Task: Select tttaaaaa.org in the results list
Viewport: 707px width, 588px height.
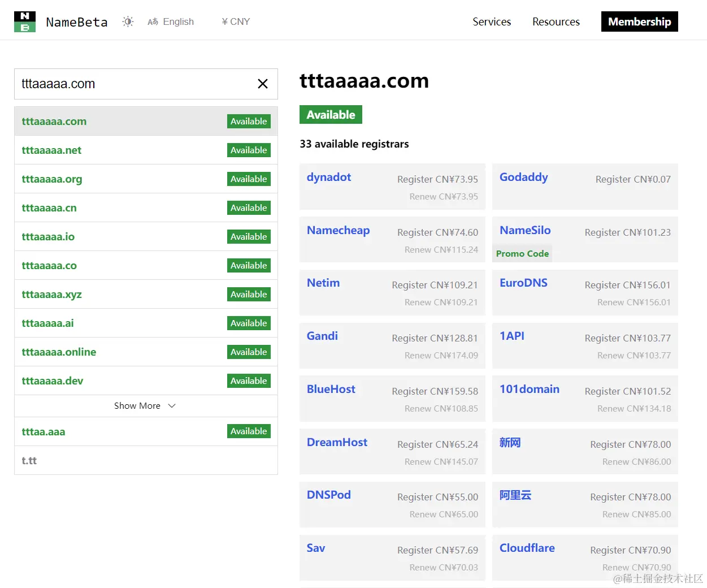Action: click(146, 179)
